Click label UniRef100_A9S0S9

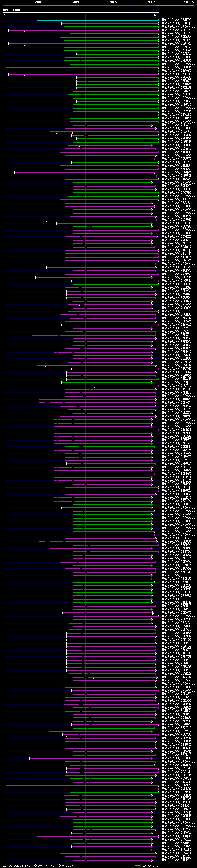click(177, 101)
